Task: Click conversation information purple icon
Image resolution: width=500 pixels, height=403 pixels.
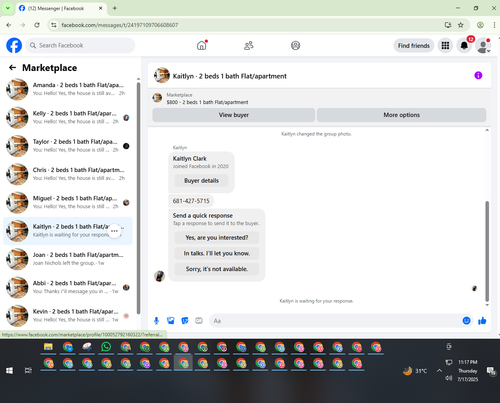Action: [x=478, y=75]
